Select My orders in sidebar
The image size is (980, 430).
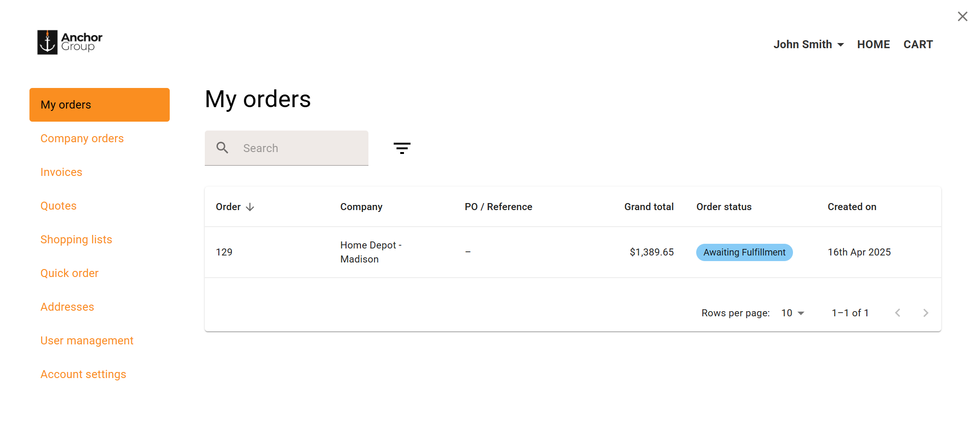(100, 105)
